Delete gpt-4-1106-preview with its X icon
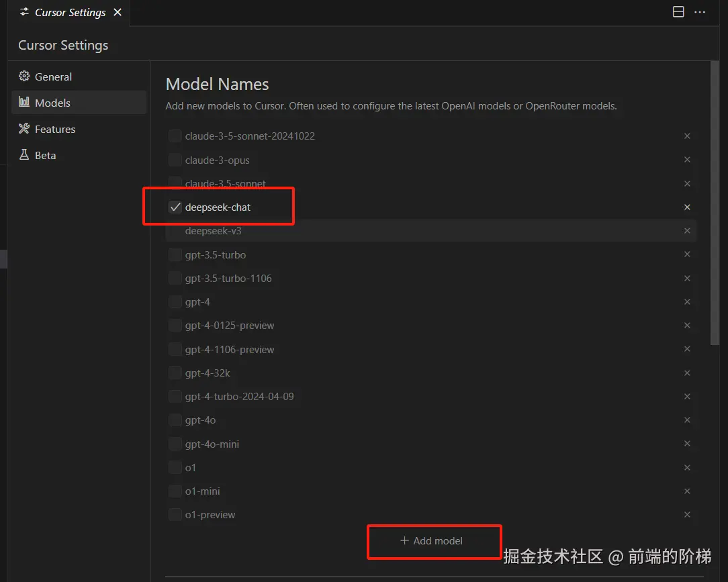The width and height of the screenshot is (728, 582). 687,349
